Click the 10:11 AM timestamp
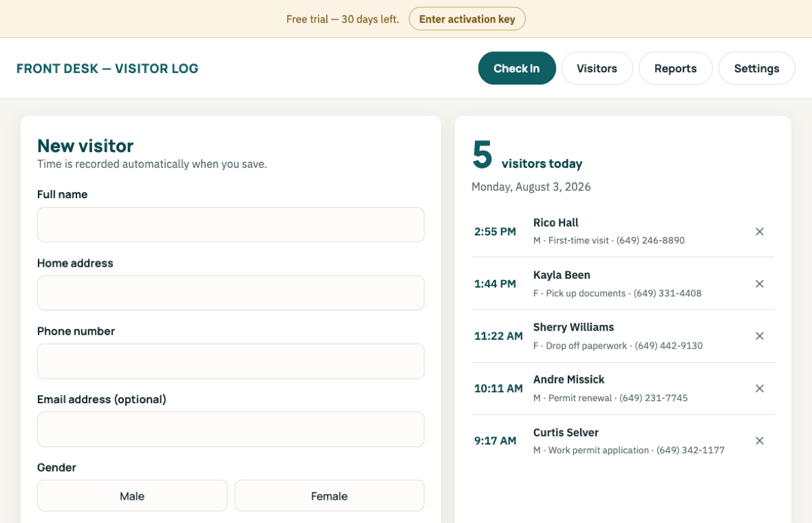This screenshot has height=523, width=812. pos(499,388)
